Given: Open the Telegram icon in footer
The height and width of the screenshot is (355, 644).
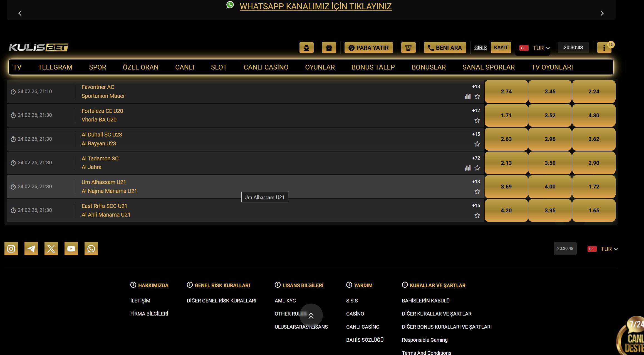Looking at the screenshot, I should [x=31, y=249].
